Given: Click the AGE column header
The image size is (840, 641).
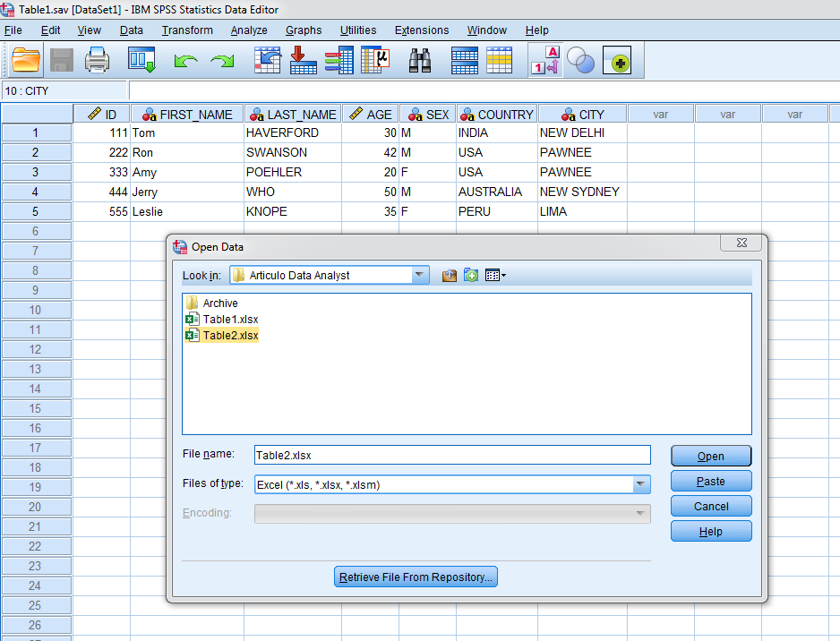Looking at the screenshot, I should click(x=371, y=115).
